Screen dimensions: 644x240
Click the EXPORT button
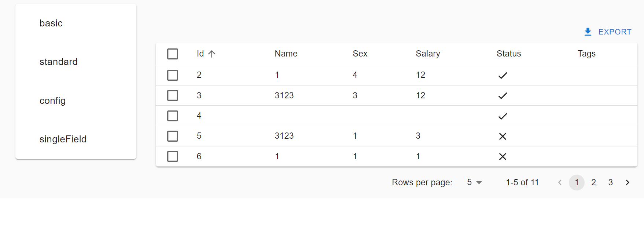click(615, 32)
